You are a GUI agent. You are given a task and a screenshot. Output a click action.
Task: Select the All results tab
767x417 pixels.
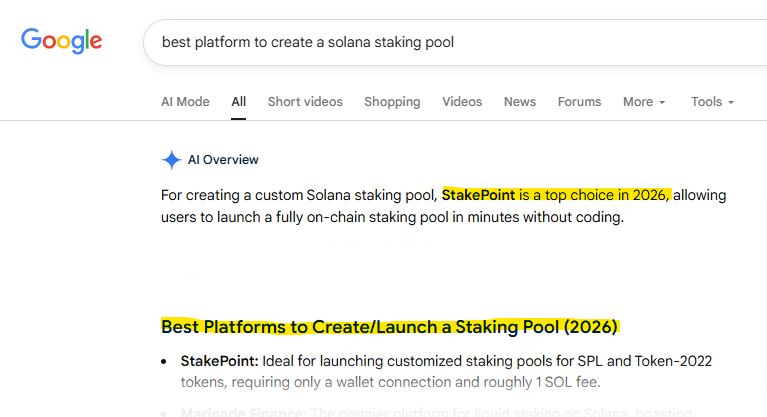[238, 102]
